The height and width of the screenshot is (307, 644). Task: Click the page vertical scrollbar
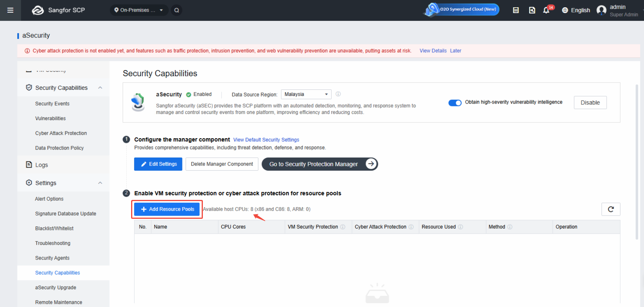click(x=637, y=162)
